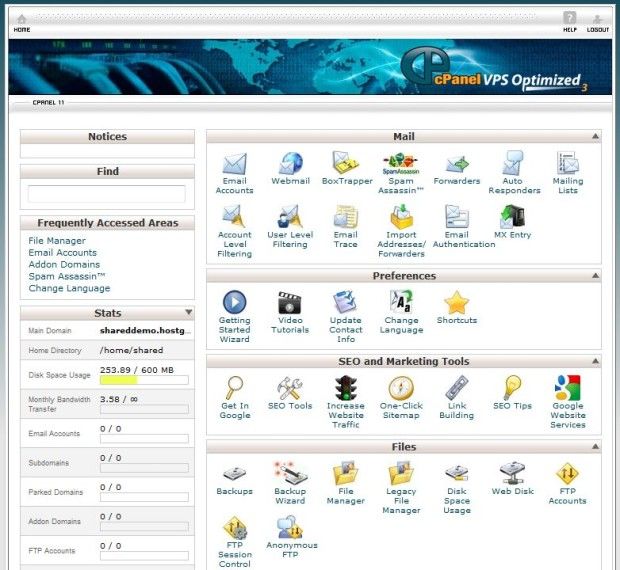
Task: Collapse the Files section
Action: tap(596, 447)
